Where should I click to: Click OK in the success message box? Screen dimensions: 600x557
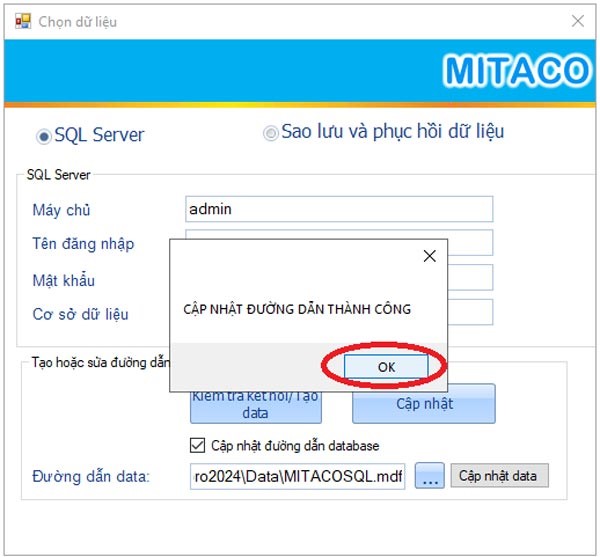point(386,367)
